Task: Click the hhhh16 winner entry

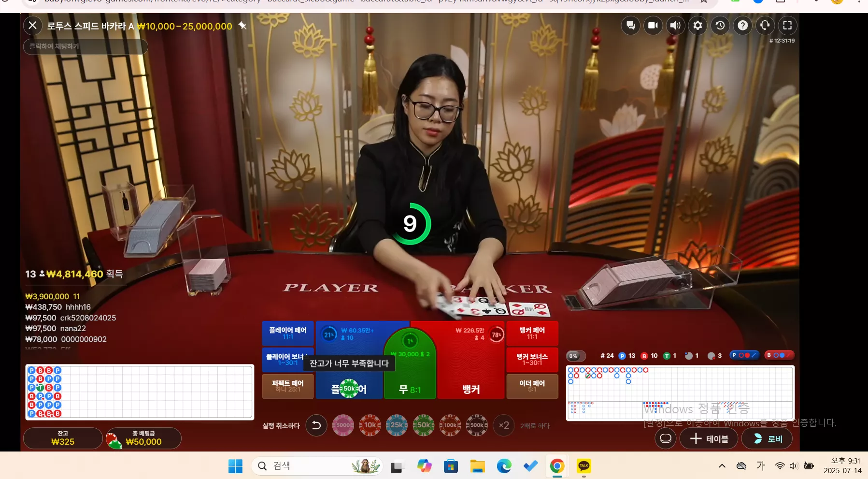Action: tap(58, 307)
